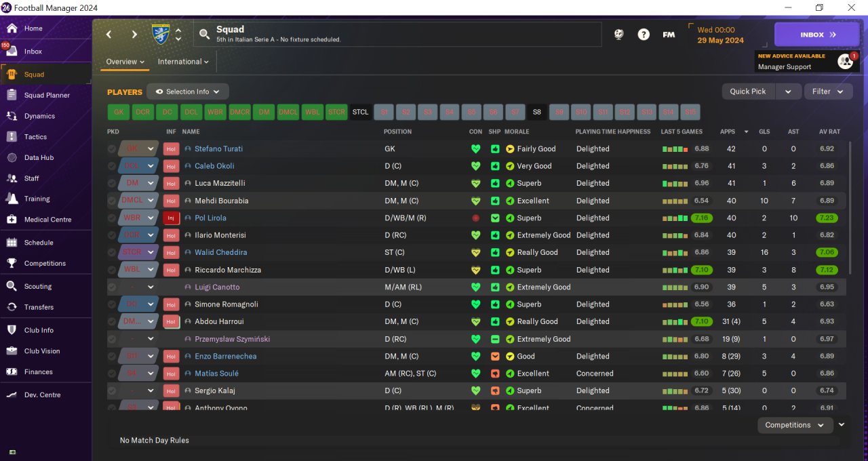Click the Quick Pick button
868x461 pixels.
tap(749, 92)
